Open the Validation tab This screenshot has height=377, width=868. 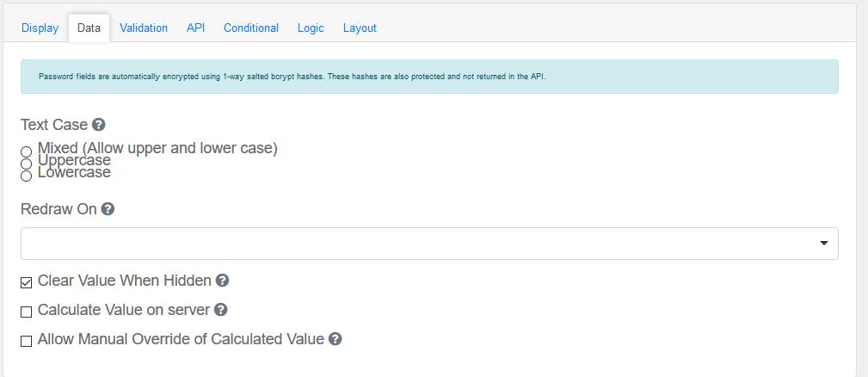pyautogui.click(x=144, y=28)
